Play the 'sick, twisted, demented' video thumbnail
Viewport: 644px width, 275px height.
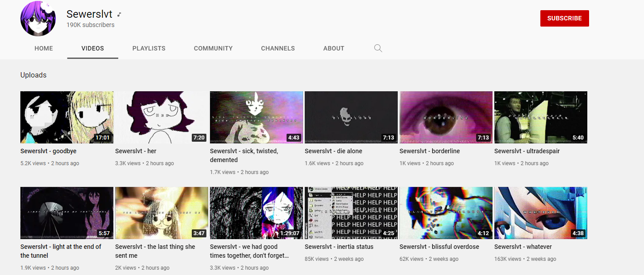point(256,117)
